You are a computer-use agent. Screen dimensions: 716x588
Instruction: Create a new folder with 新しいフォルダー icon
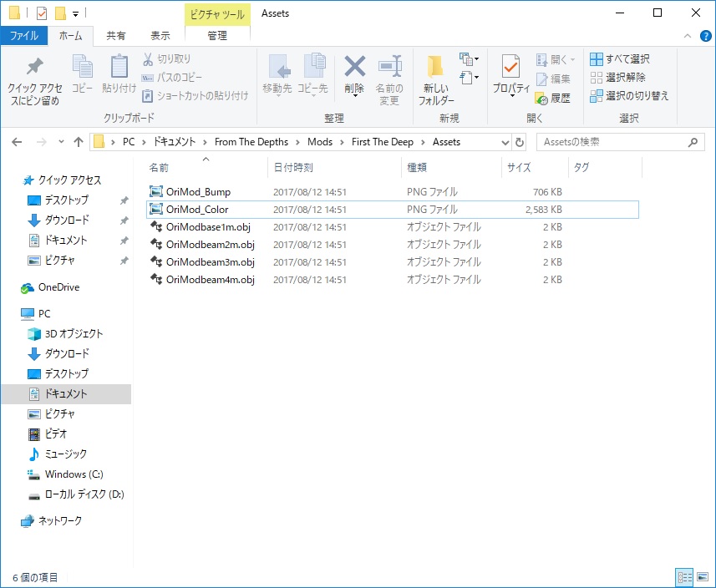pyautogui.click(x=437, y=68)
